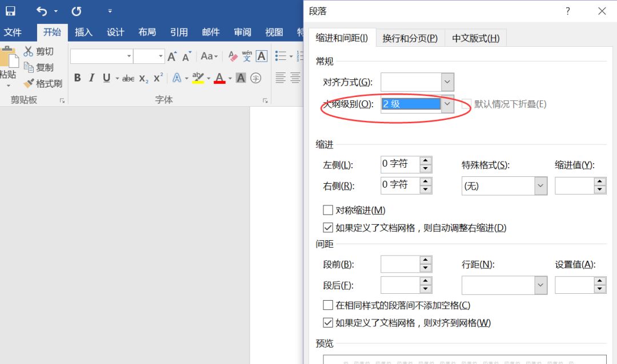This screenshot has width=617, height=364.
Task: Switch to 换行和分页 tab
Action: click(410, 38)
